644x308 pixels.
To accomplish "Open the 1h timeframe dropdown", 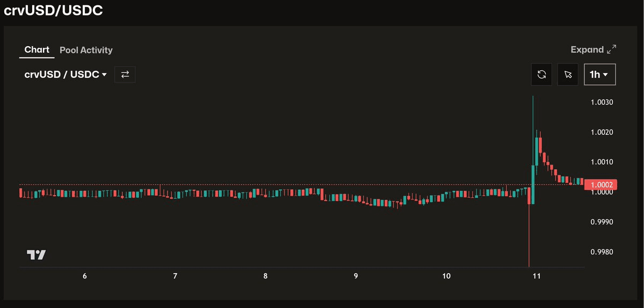I will click(599, 75).
